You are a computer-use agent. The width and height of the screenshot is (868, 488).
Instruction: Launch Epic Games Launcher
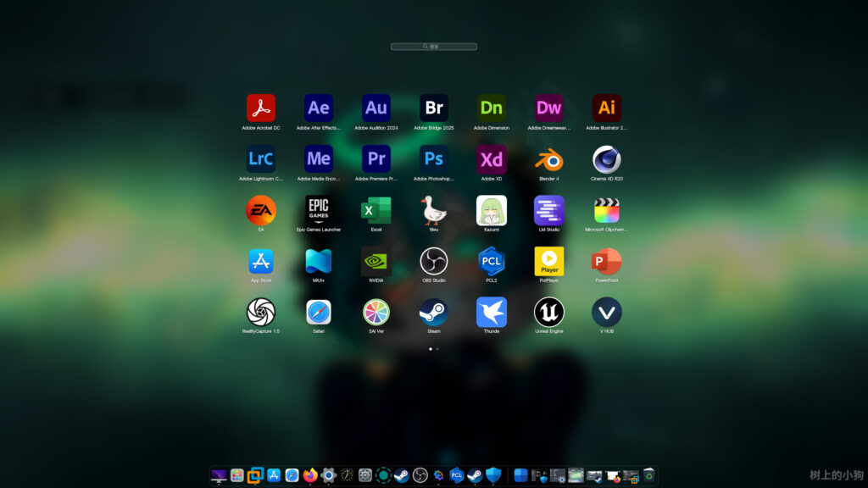pyautogui.click(x=319, y=210)
